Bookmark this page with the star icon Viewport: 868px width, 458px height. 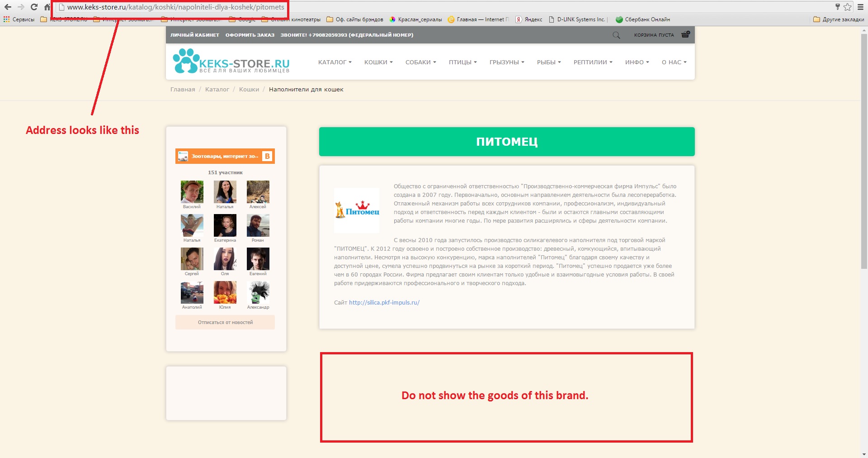pos(848,7)
